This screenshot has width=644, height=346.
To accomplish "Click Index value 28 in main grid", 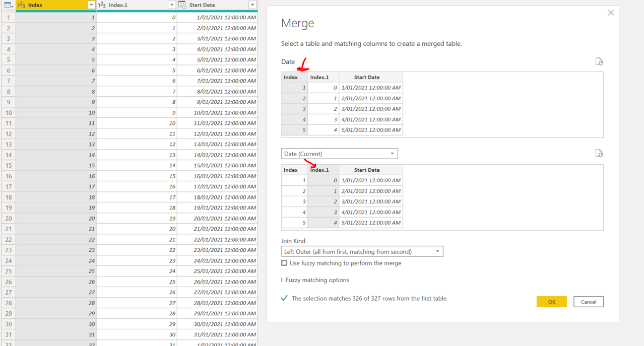I will pyautogui.click(x=56, y=303).
